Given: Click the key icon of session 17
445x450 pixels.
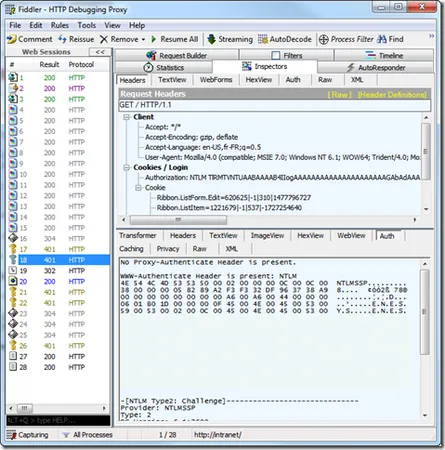Looking at the screenshot, I should [x=13, y=249].
